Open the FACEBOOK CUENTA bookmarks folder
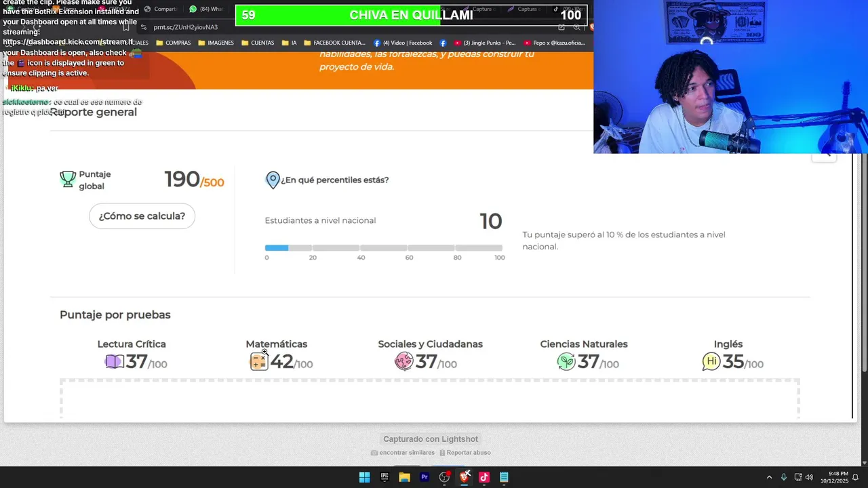 point(334,43)
